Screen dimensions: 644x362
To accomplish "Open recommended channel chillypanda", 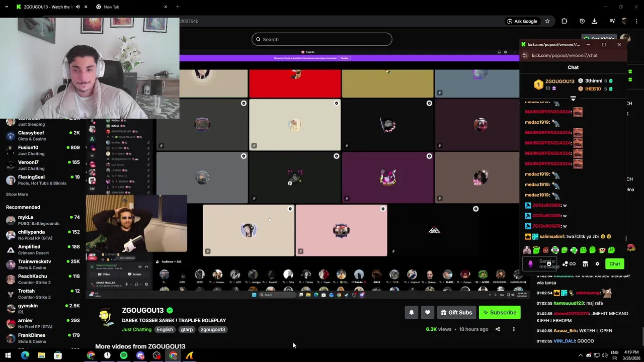I will pos(43,235).
